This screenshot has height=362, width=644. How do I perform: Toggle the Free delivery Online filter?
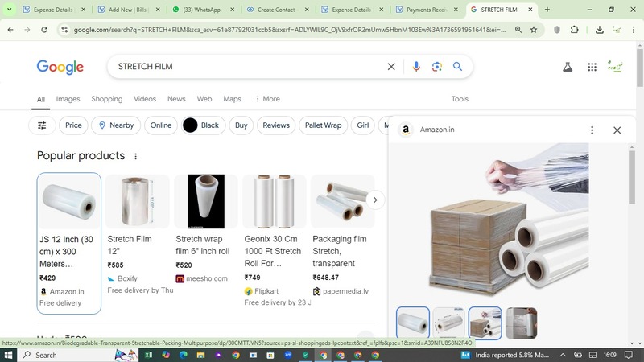click(x=161, y=125)
